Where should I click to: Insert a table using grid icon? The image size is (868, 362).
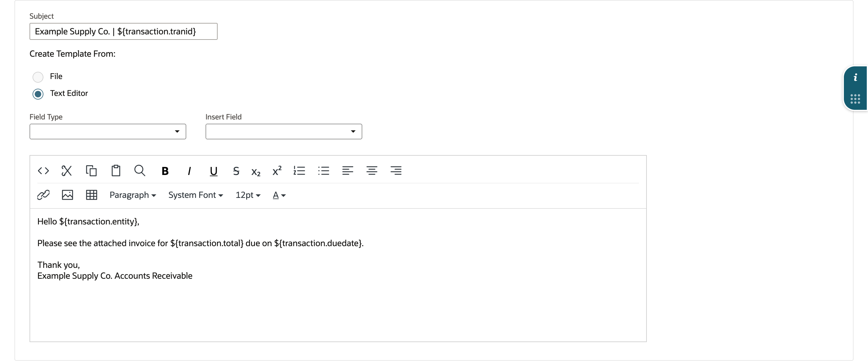click(92, 195)
